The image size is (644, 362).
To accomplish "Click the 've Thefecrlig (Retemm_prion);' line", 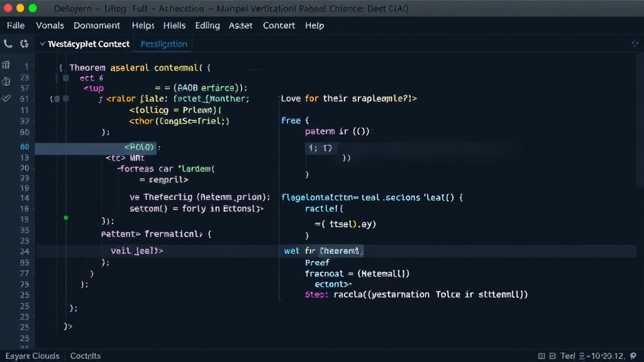I will [x=200, y=197].
